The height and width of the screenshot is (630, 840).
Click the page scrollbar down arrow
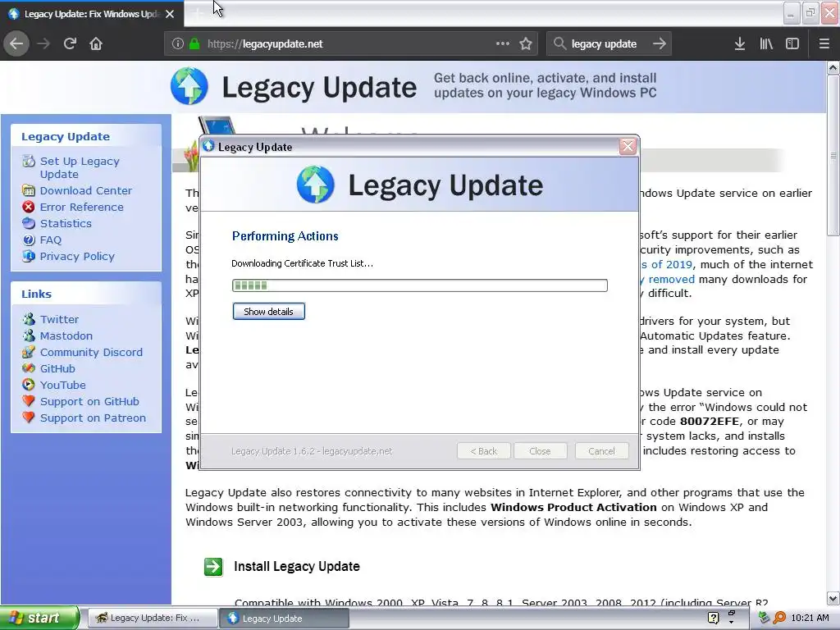[x=833, y=598]
